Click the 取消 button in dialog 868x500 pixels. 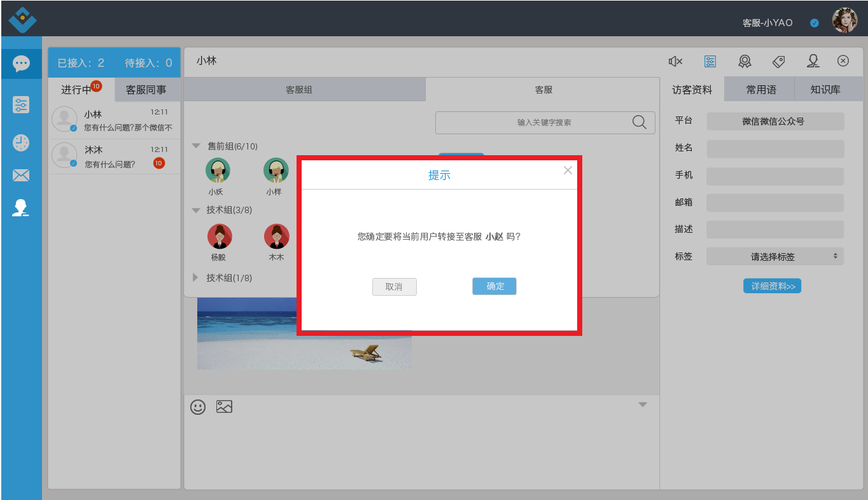pyautogui.click(x=395, y=287)
